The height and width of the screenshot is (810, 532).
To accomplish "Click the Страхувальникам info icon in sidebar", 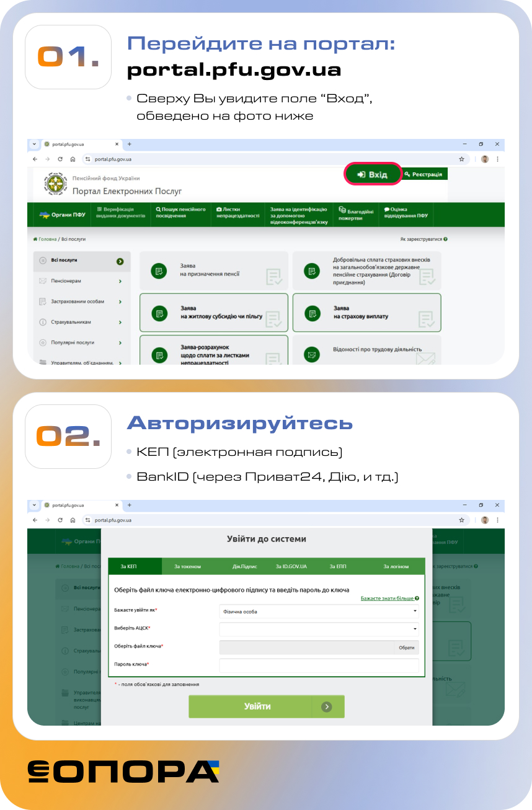I will (43, 323).
